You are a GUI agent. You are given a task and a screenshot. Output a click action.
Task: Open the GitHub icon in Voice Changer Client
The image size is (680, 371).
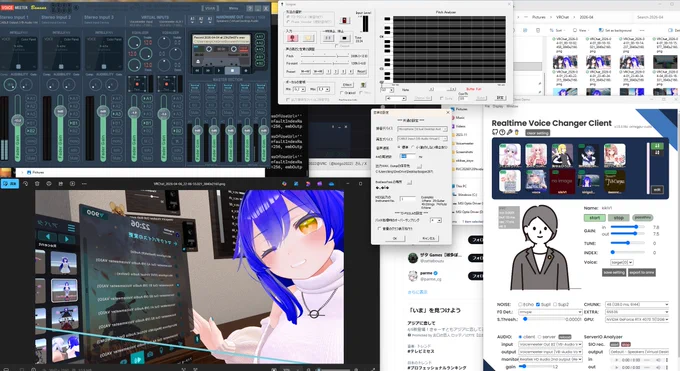point(495,132)
